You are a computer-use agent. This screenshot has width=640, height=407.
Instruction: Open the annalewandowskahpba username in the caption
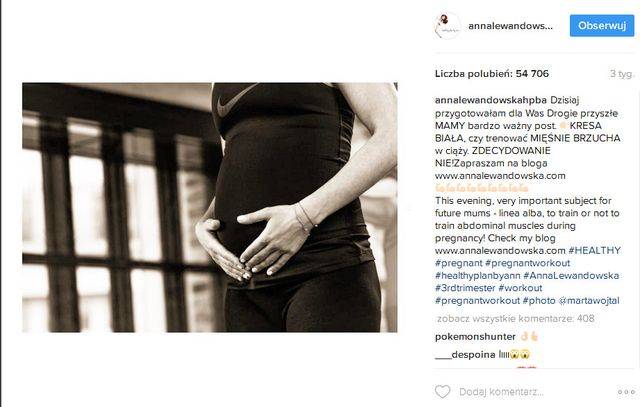pyautogui.click(x=491, y=100)
